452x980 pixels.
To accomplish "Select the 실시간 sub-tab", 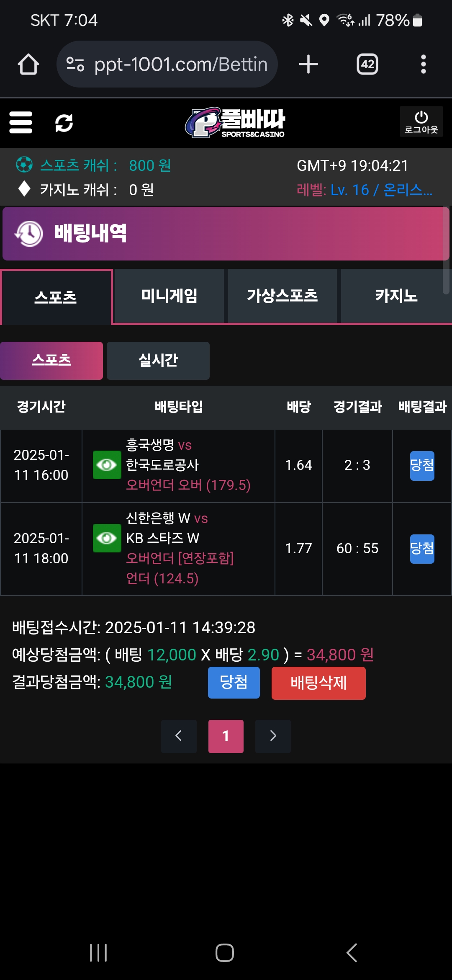I will tap(158, 361).
